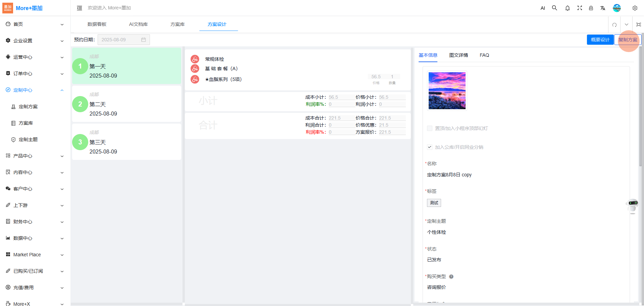The image size is (644, 306).
Task: Expand the 财务中心 menu chevron
Action: tap(62, 222)
